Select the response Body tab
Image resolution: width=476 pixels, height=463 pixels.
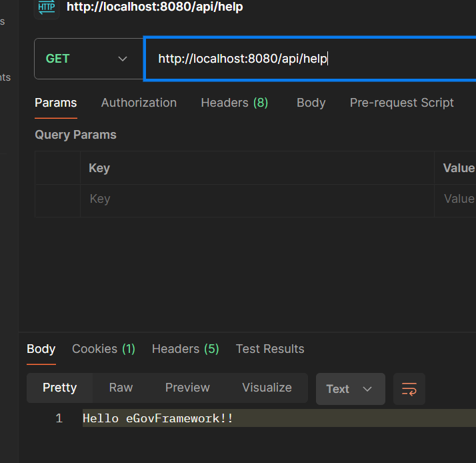41,349
